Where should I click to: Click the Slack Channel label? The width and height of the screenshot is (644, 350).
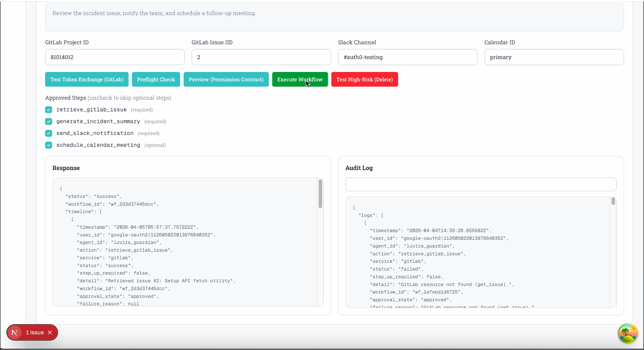tap(357, 42)
